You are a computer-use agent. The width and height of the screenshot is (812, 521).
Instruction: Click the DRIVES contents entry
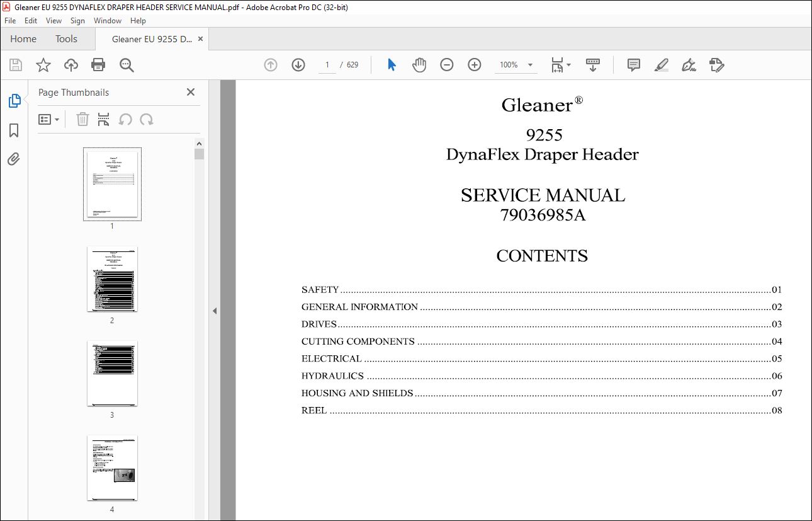point(541,324)
